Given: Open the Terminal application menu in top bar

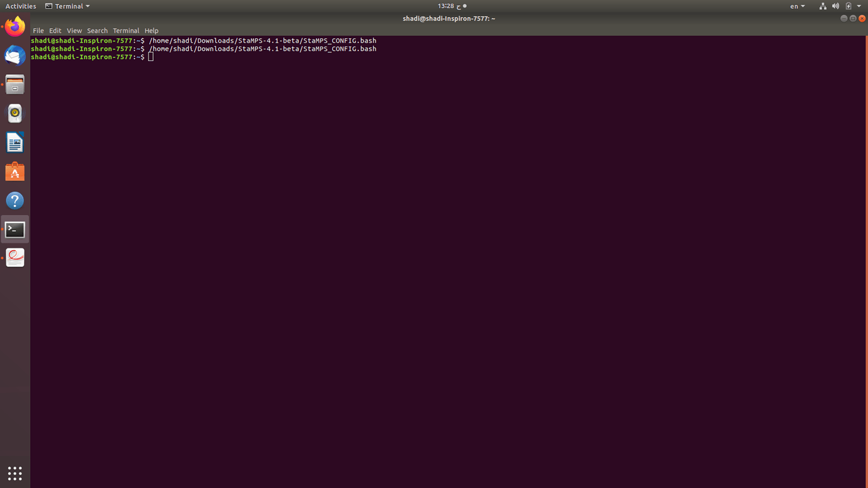Looking at the screenshot, I should pos(67,6).
